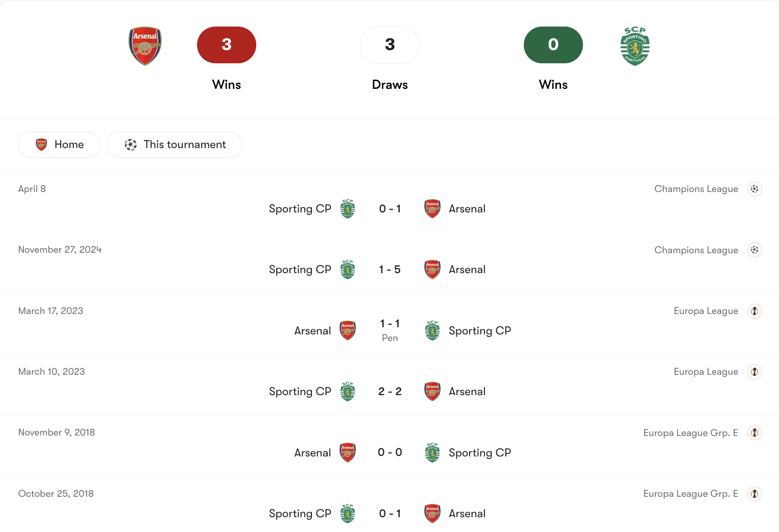Expand the April 8 Champions League match details
This screenshot has width=779, height=532.
click(389, 208)
